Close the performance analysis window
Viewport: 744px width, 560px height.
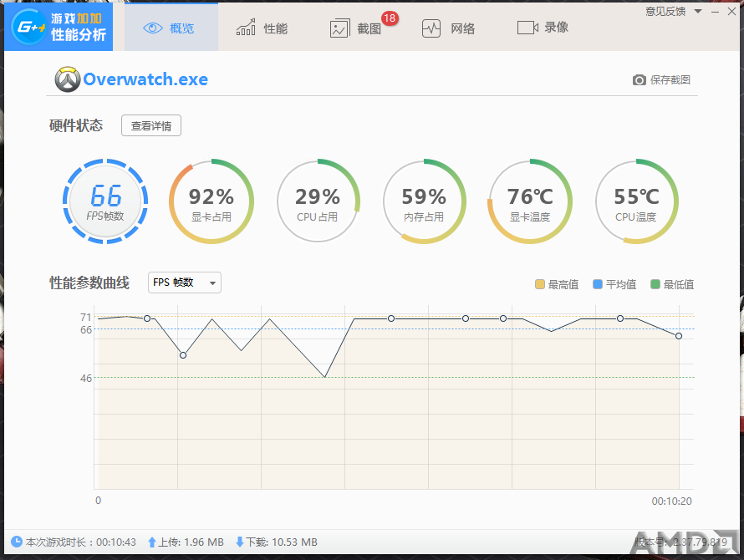(731, 12)
